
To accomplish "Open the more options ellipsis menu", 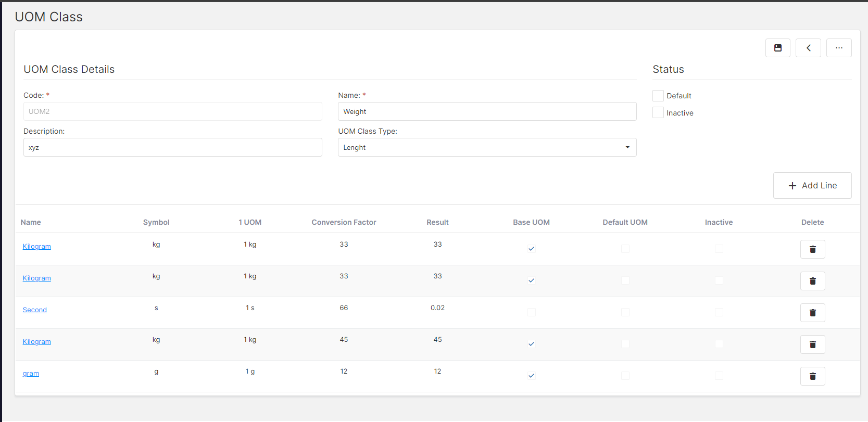I will (x=838, y=48).
